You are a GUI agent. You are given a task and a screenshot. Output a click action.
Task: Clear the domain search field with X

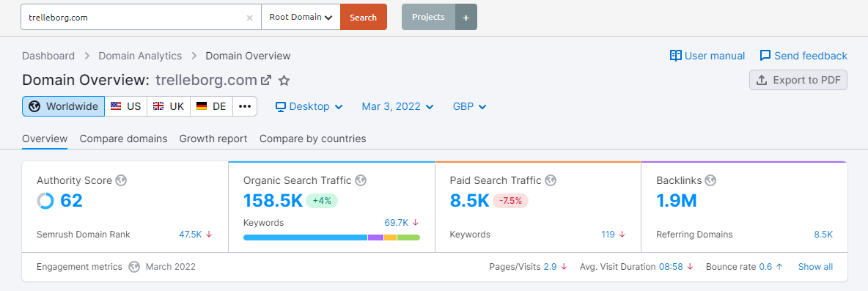(250, 18)
